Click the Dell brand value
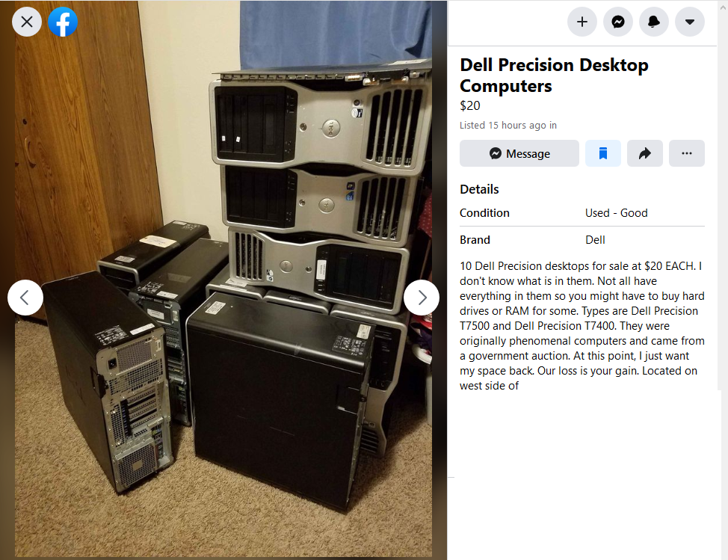 click(x=595, y=239)
